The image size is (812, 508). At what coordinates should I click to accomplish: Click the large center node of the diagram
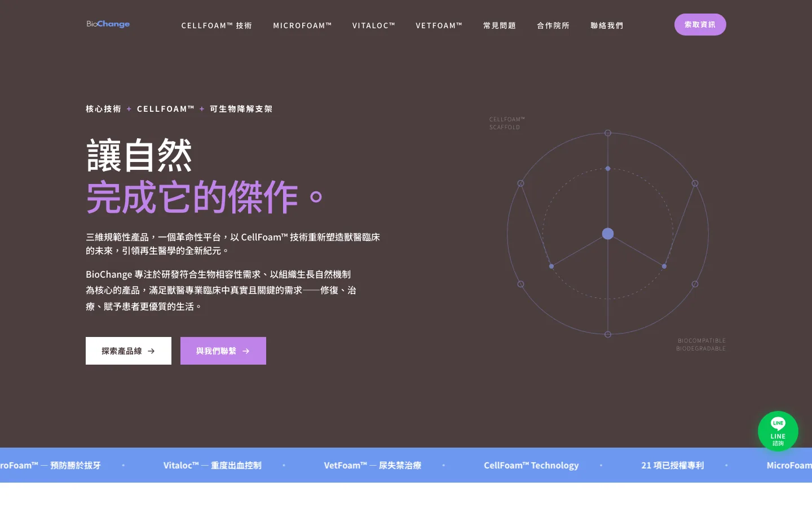(x=608, y=234)
